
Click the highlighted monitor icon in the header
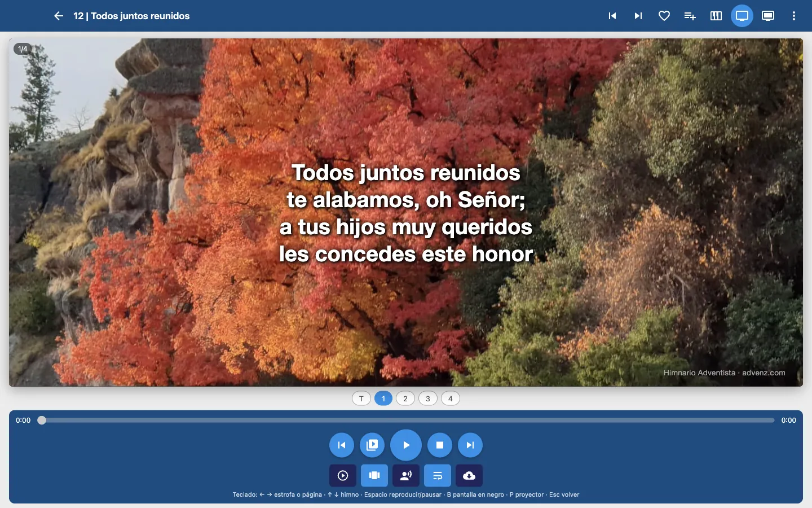pyautogui.click(x=742, y=16)
